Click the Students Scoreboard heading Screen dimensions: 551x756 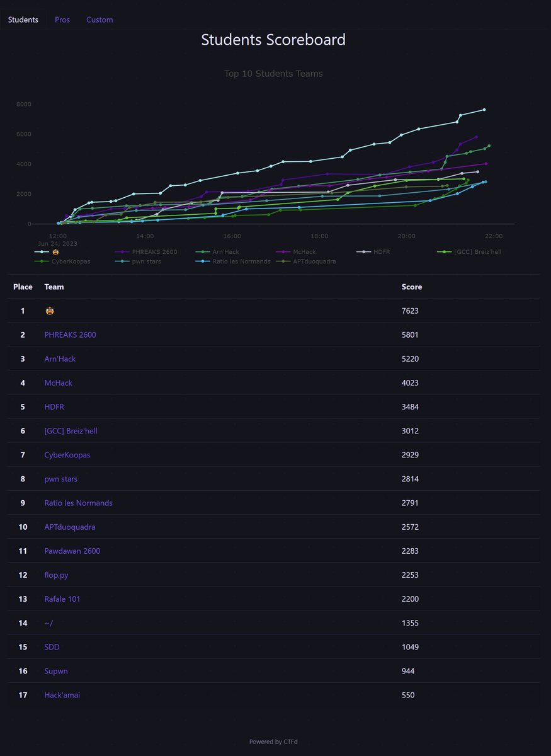(273, 40)
